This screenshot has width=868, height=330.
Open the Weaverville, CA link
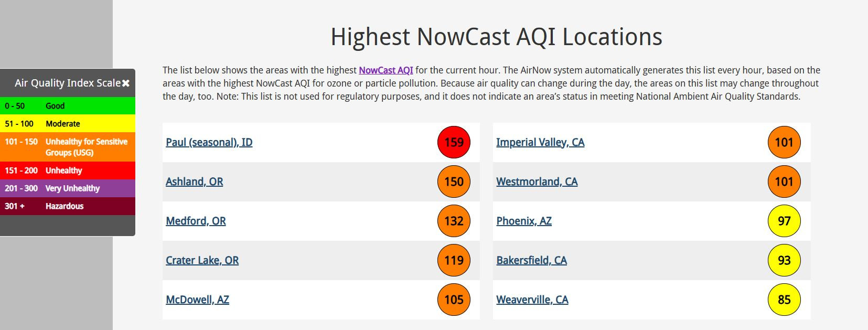[x=532, y=300]
